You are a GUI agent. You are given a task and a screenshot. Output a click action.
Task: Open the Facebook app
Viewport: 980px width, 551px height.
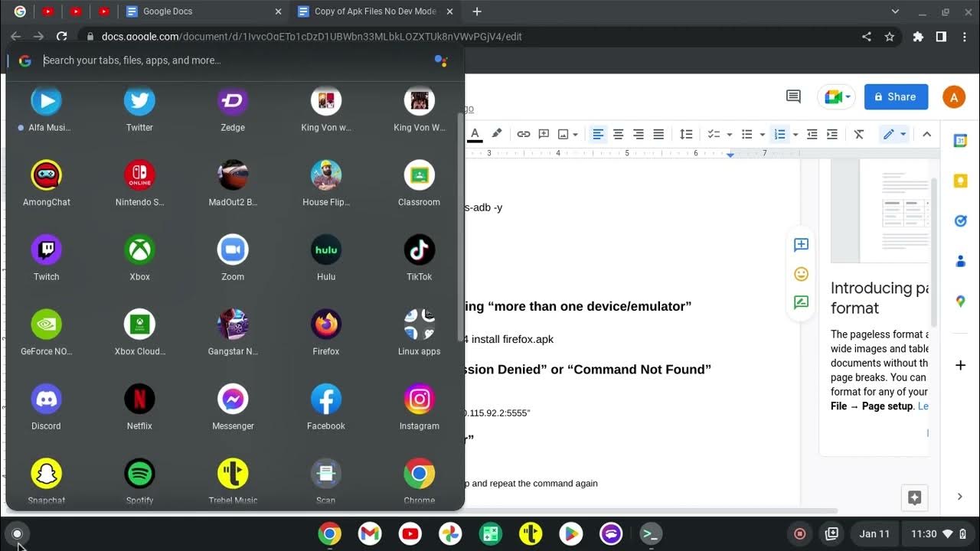coord(326,399)
